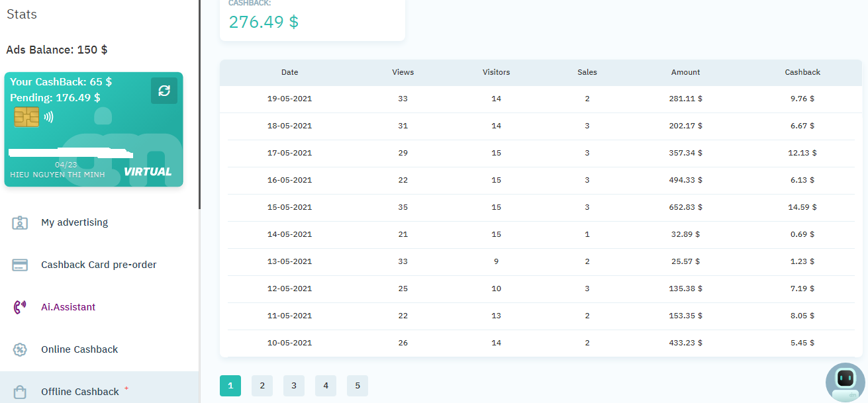Click the VIRTUAL label on the card

click(x=148, y=172)
